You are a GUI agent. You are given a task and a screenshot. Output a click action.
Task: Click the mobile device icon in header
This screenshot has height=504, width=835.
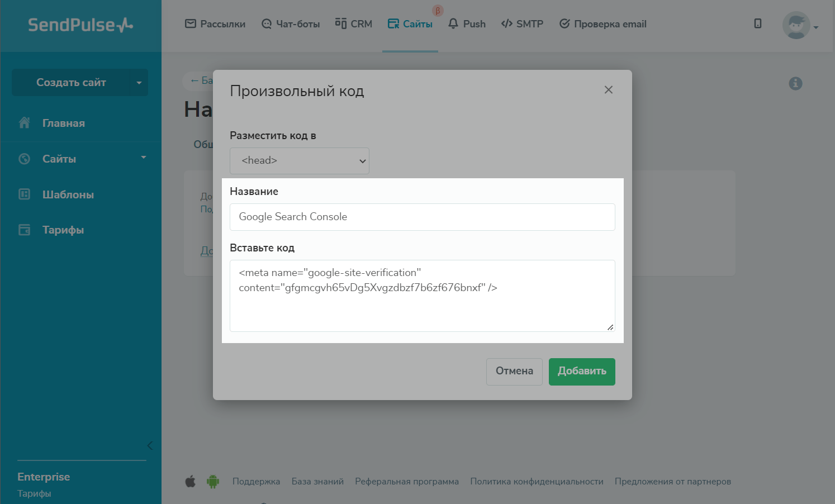click(758, 23)
